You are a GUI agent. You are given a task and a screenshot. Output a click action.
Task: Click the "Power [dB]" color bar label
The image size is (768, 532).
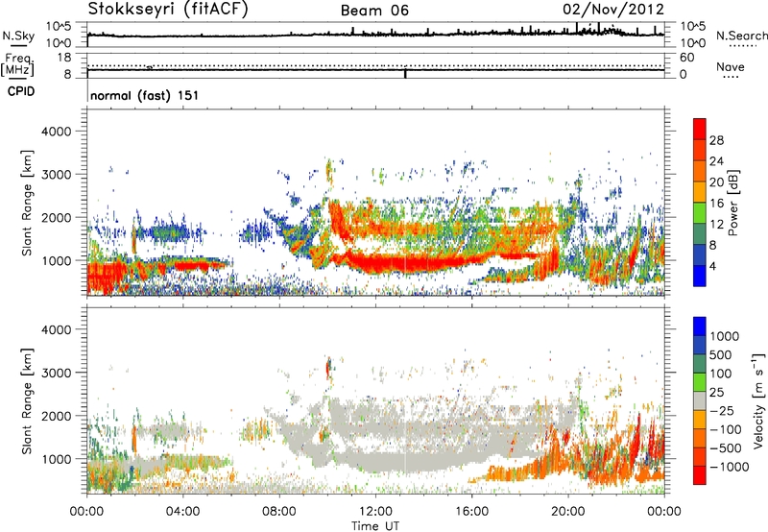coord(733,203)
